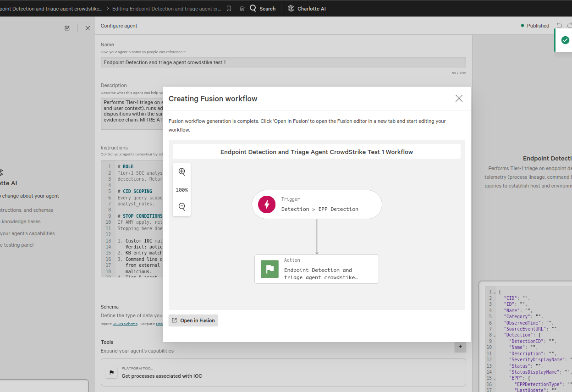Click the 'knowledge bases' item in left list
Image resolution: width=572 pixels, height=392 pixels.
tap(20, 221)
